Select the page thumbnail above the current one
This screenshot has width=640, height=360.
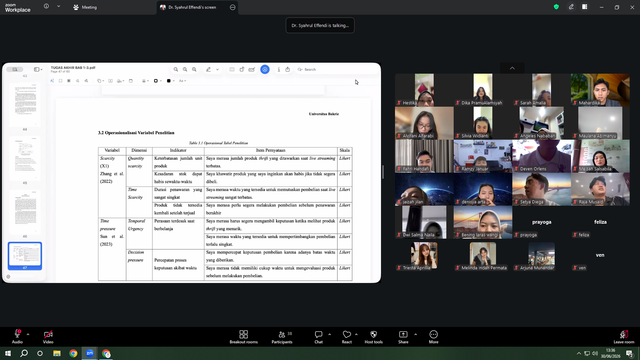[x=25, y=211]
